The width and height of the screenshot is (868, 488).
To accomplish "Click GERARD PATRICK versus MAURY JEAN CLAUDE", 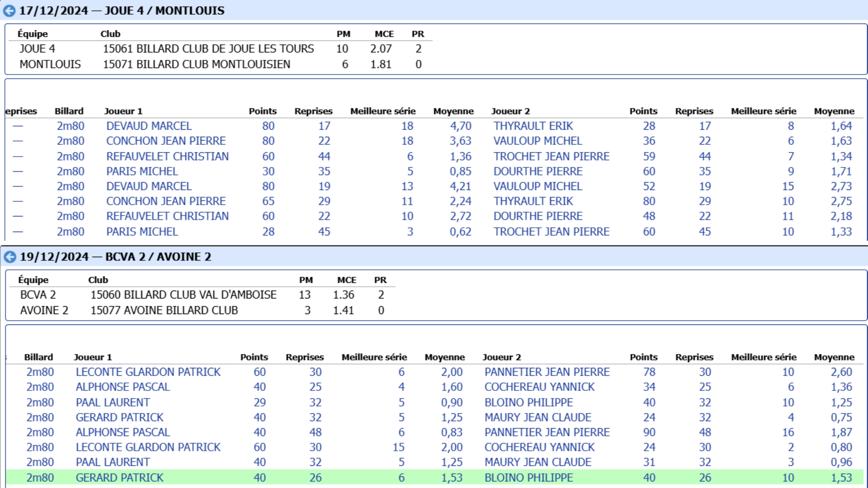I will (x=120, y=417).
